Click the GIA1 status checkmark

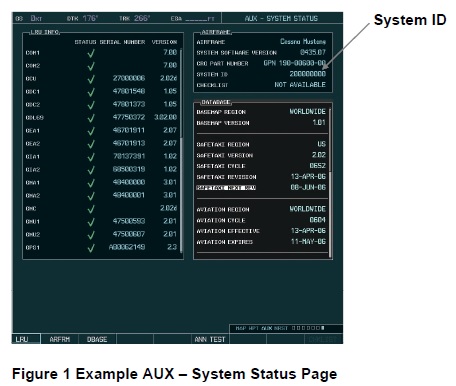coord(91,157)
